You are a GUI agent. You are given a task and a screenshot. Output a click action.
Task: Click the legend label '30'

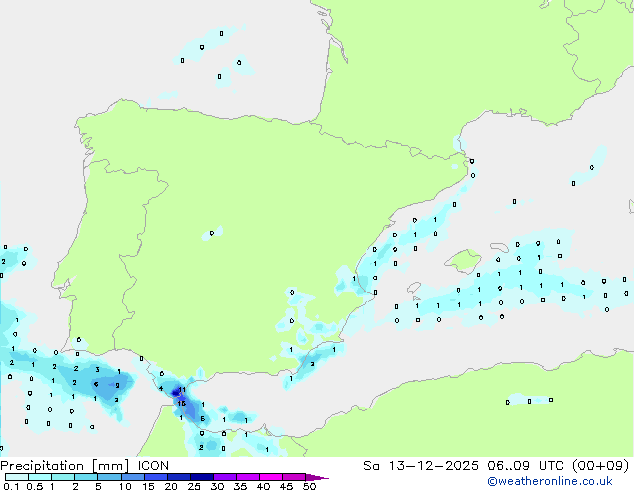(x=217, y=486)
